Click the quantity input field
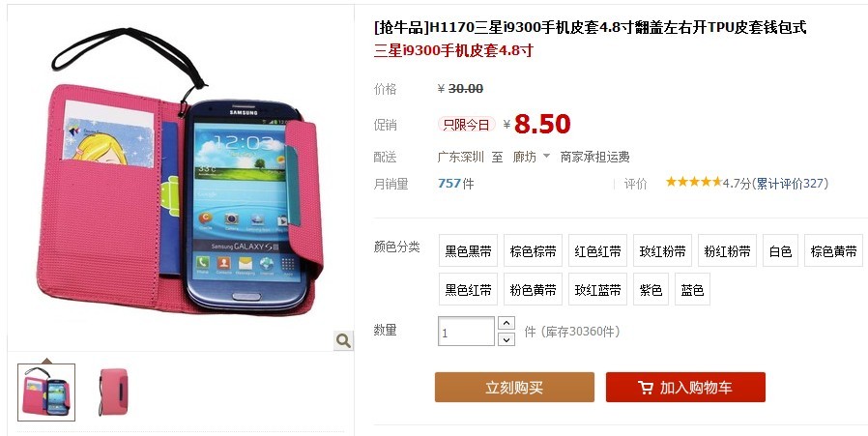 click(466, 332)
